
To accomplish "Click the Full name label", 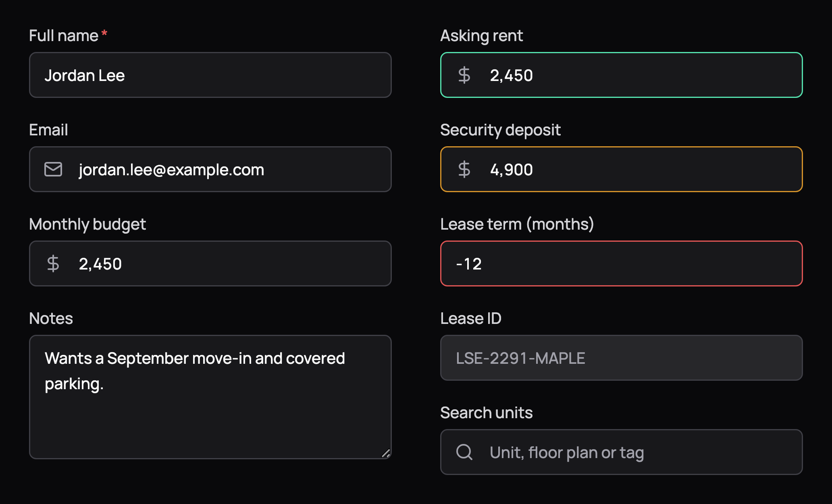I will [x=64, y=35].
